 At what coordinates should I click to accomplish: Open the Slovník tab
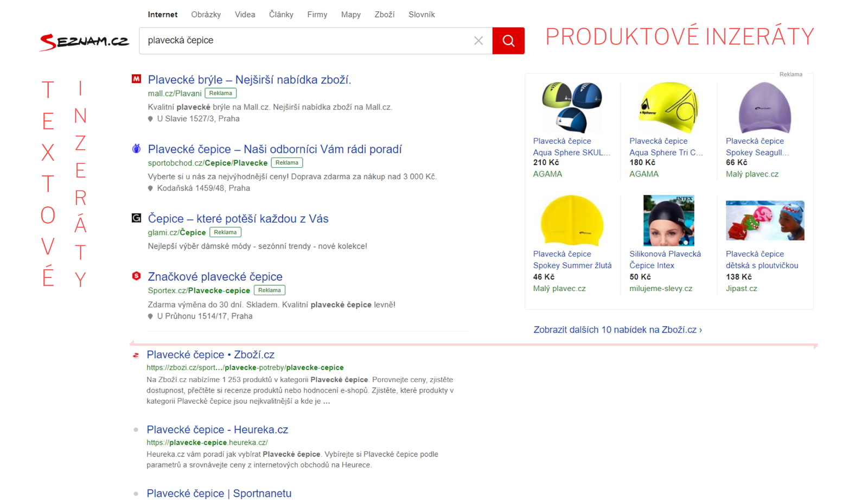pyautogui.click(x=422, y=15)
